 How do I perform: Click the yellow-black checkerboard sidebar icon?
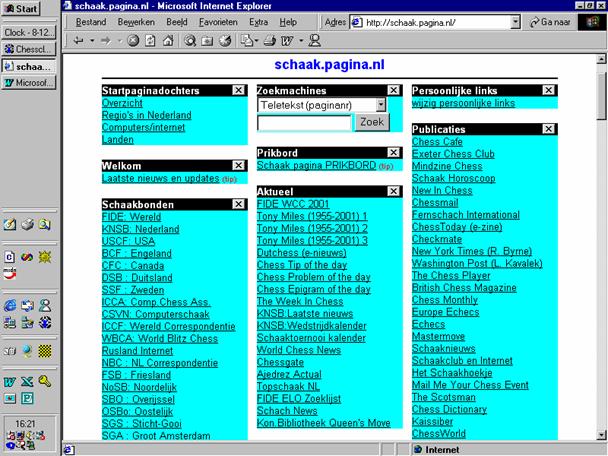coord(45,351)
